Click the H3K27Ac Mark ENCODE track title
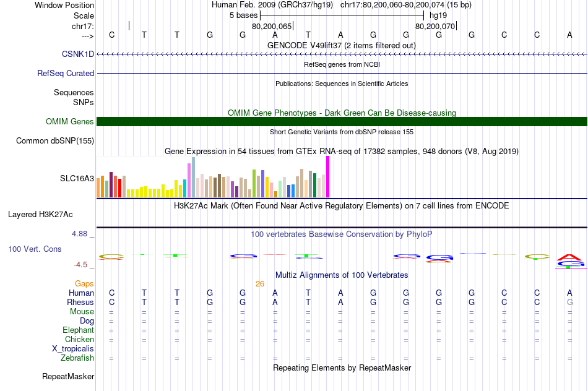 [x=342, y=206]
